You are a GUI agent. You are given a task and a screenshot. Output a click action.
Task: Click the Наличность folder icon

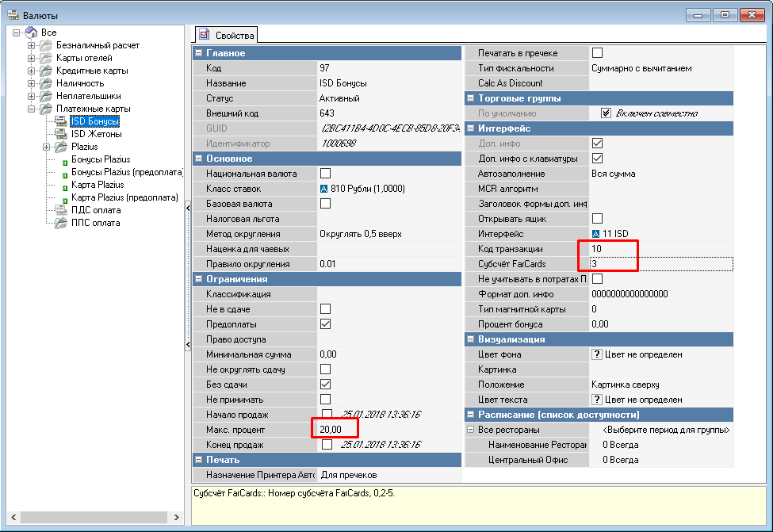47,83
